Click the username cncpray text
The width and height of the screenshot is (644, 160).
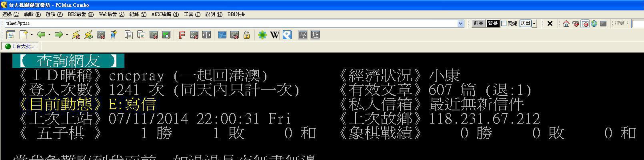[136, 76]
